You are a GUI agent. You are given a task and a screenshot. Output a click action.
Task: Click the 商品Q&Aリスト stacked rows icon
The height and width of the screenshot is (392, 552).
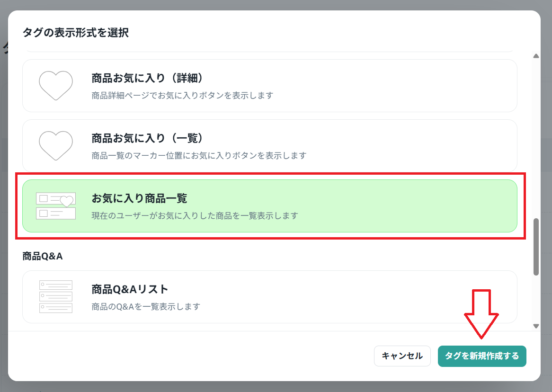click(x=55, y=296)
